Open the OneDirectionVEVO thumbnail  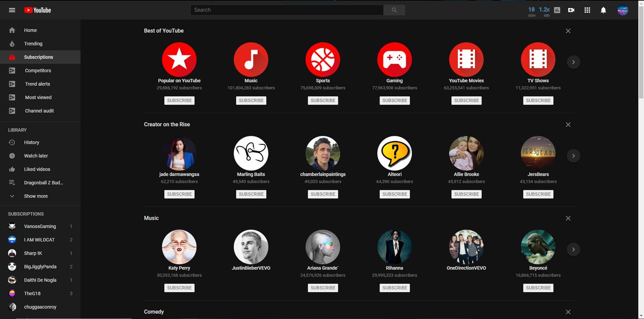point(466,247)
